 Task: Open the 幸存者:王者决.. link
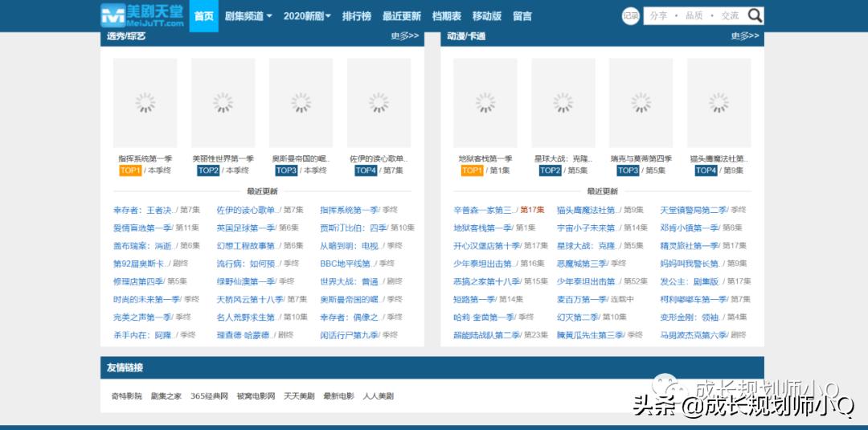tap(145, 211)
